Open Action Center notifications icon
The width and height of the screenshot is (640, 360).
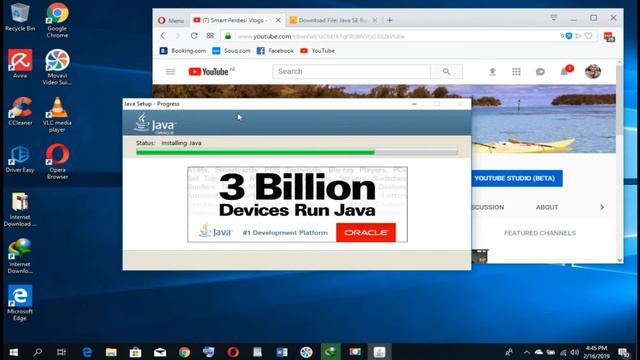tap(623, 352)
